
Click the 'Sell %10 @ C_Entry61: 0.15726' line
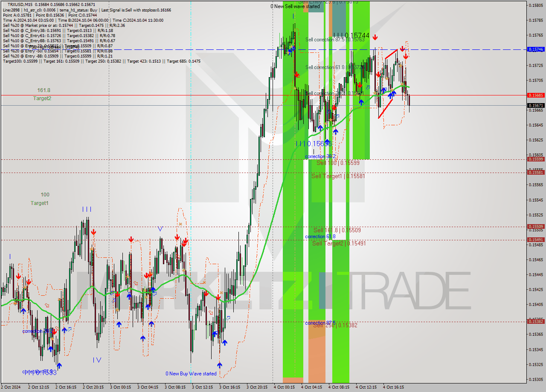pyautogui.click(x=58, y=35)
